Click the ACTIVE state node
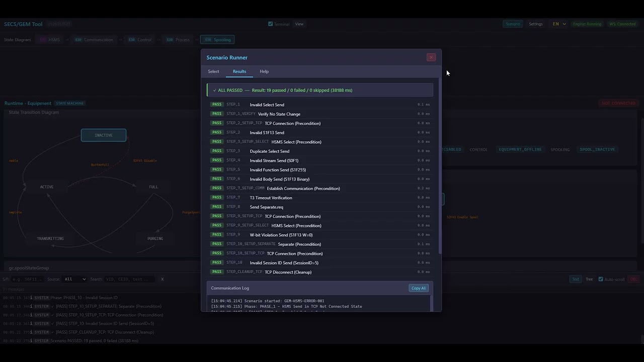Viewport: 644px width, 362px height. (x=47, y=187)
